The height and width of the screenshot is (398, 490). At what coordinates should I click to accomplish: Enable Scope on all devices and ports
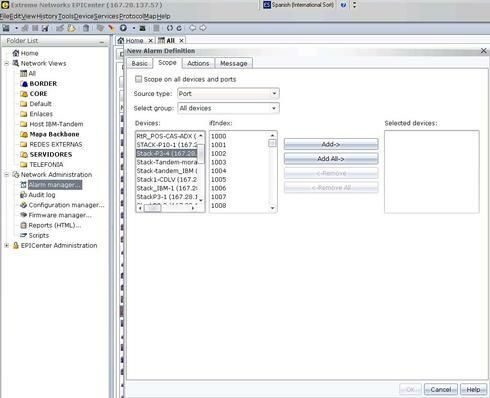[x=138, y=79]
